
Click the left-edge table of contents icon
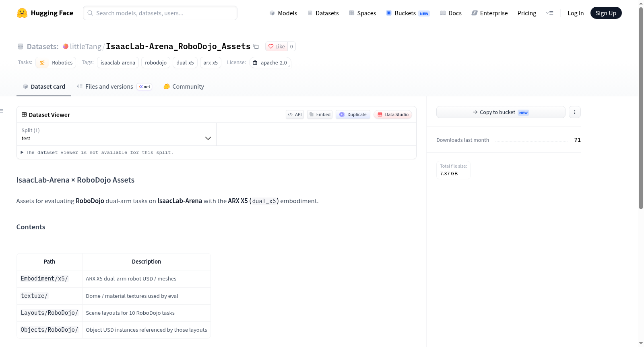click(x=2, y=111)
